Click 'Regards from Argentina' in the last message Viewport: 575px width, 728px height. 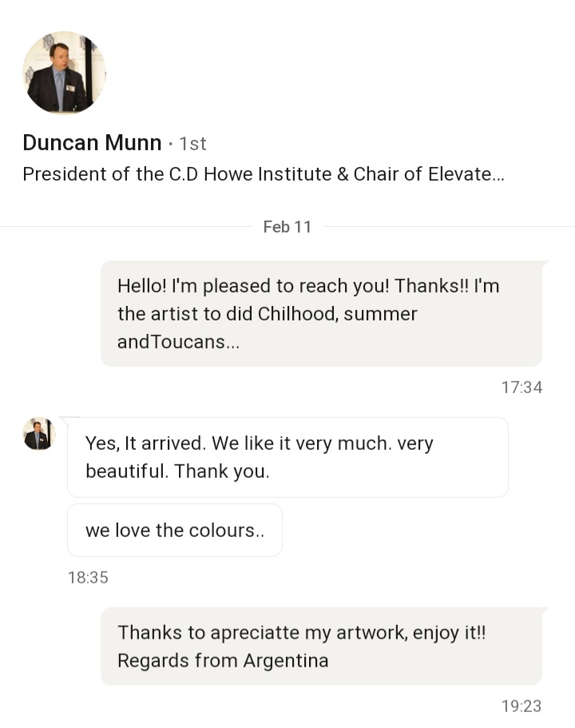pyautogui.click(x=223, y=661)
